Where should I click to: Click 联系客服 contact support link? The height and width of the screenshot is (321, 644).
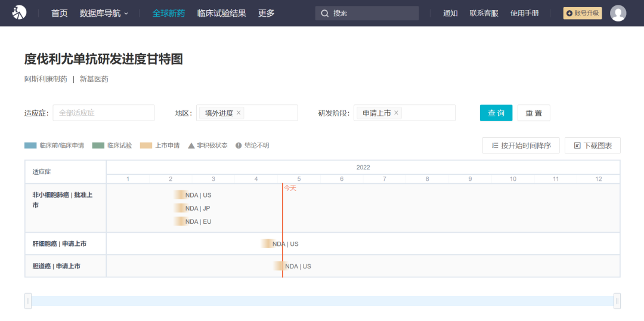[x=484, y=13]
